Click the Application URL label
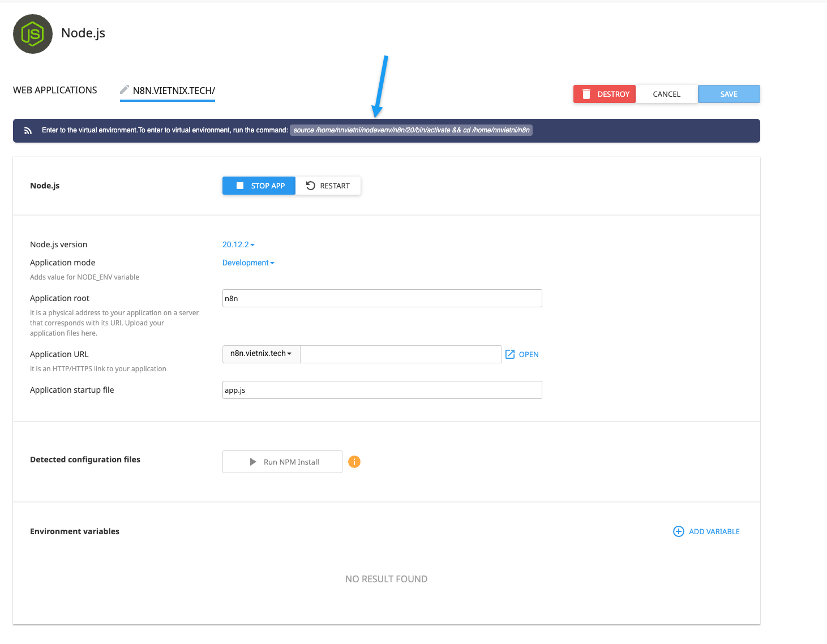 [x=59, y=354]
